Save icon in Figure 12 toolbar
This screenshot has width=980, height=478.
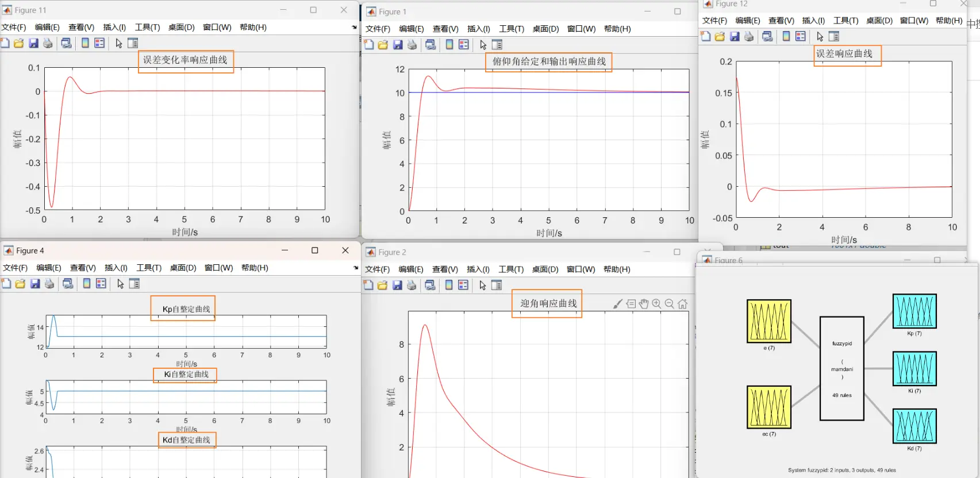coord(735,36)
